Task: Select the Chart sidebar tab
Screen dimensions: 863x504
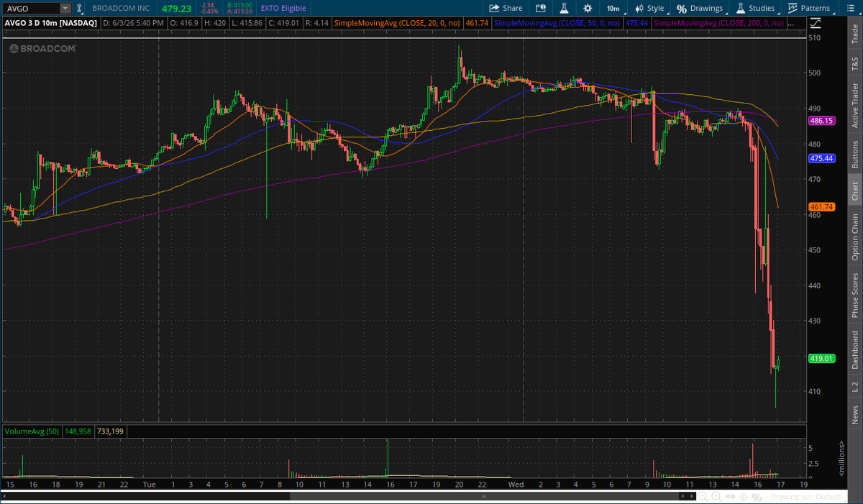Action: (855, 191)
